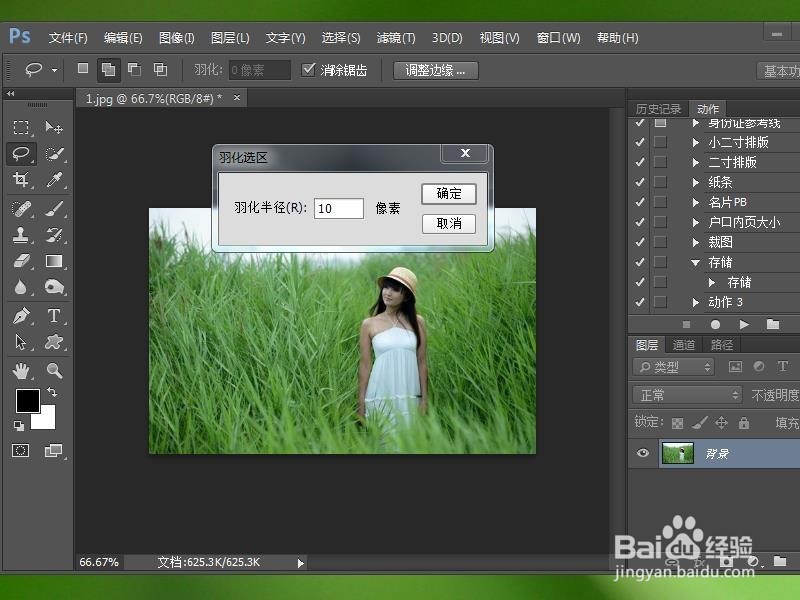The height and width of the screenshot is (600, 800).
Task: Open the Lasso tool preset dropdown
Action: (x=55, y=70)
